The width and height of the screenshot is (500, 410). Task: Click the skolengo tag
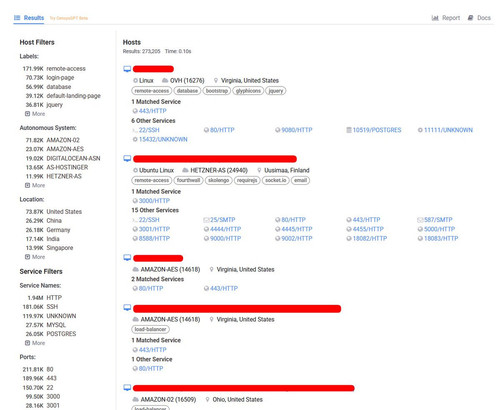pos(218,180)
